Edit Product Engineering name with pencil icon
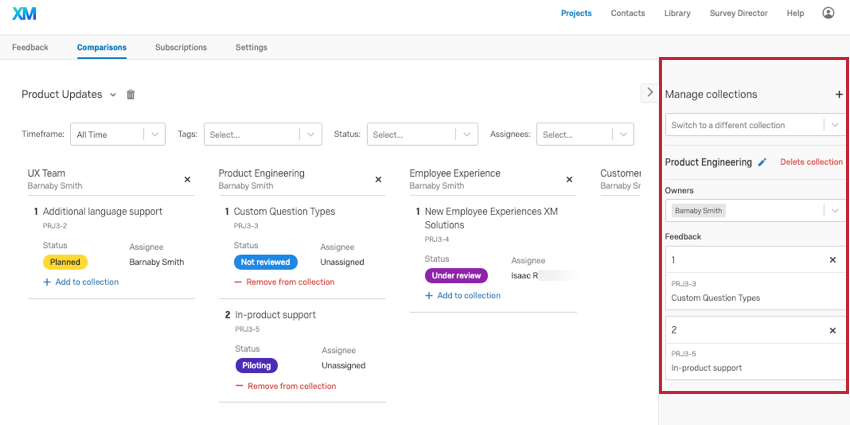 pos(762,162)
